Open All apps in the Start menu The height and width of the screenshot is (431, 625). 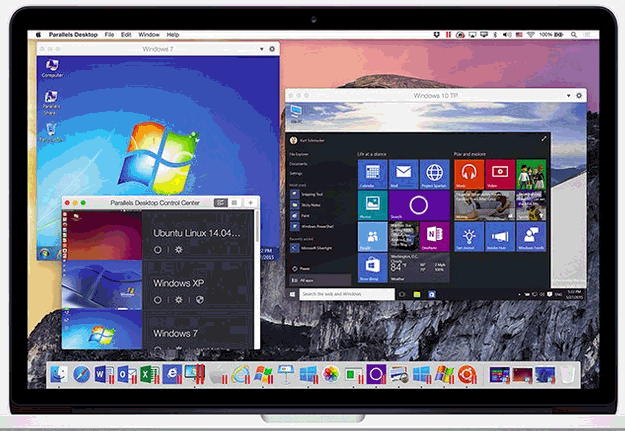[x=320, y=280]
